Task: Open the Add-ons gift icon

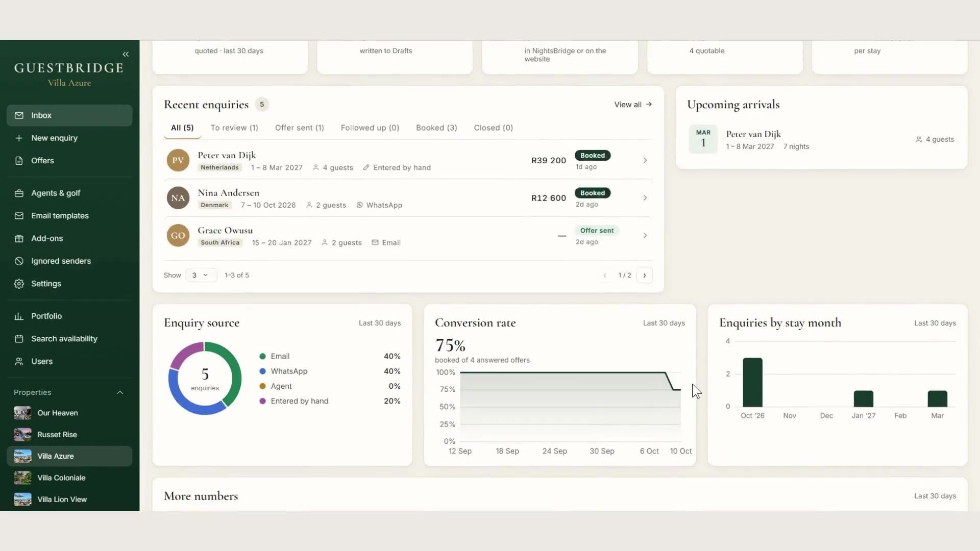Action: pos(19,238)
